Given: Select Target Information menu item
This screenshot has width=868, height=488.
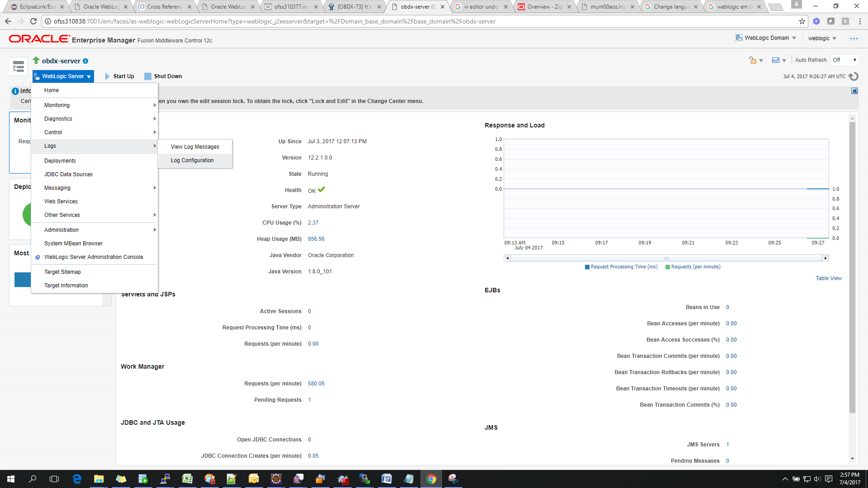Looking at the screenshot, I should 94,286.
